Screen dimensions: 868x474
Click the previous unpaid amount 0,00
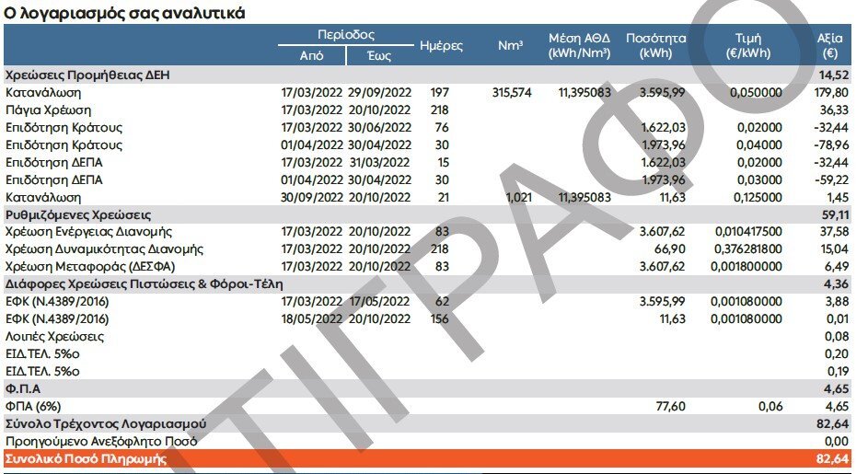tap(837, 442)
